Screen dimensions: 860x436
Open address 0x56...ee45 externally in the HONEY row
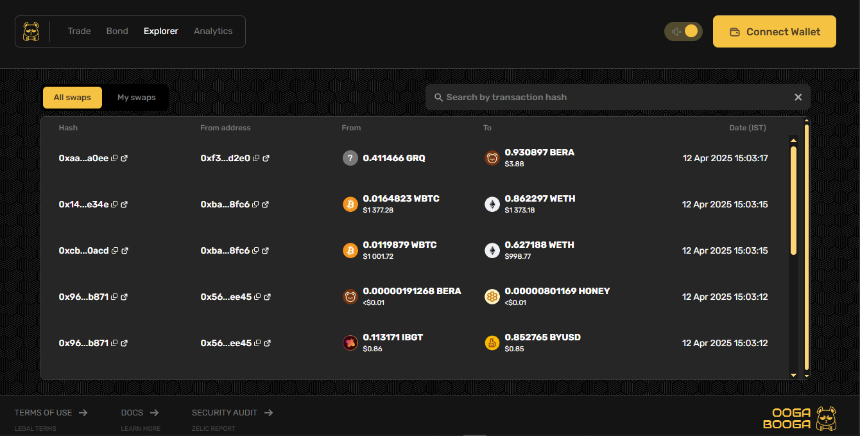[267, 297]
